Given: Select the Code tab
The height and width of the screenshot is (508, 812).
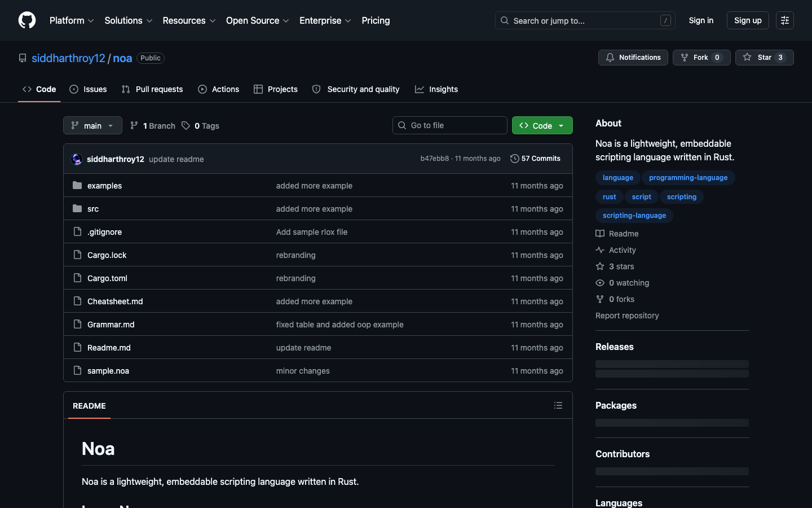Looking at the screenshot, I should (x=39, y=89).
